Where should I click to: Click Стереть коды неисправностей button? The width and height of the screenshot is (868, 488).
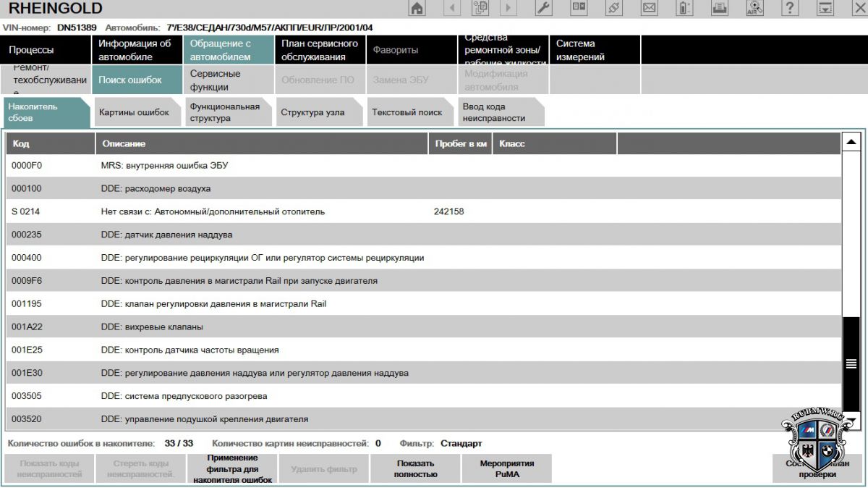[140, 469]
